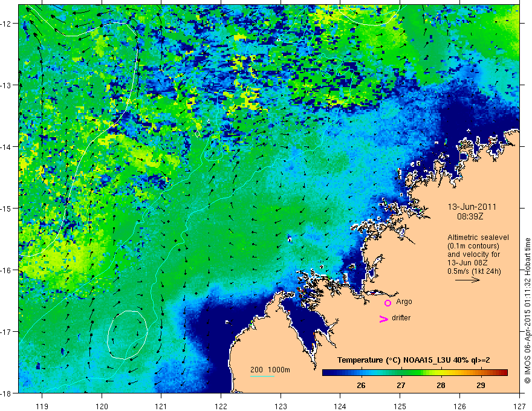The height and width of the screenshot is (411, 532).
Task: Select the date text 13-Jun-2011
Action: (472, 207)
